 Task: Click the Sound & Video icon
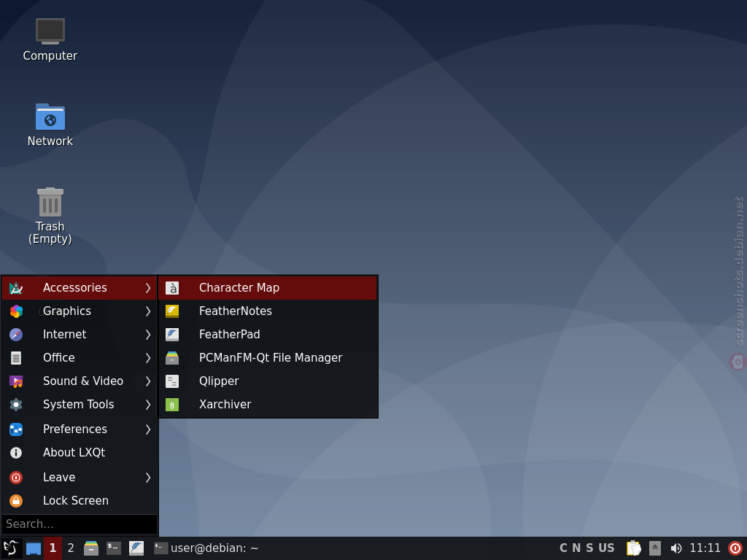[x=16, y=381]
